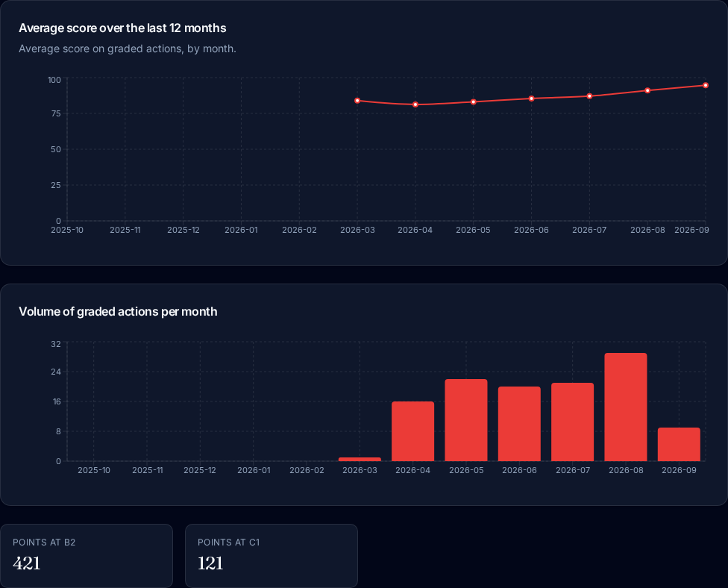Click the 50 label on the score axis
This screenshot has height=588, width=728.
[56, 149]
